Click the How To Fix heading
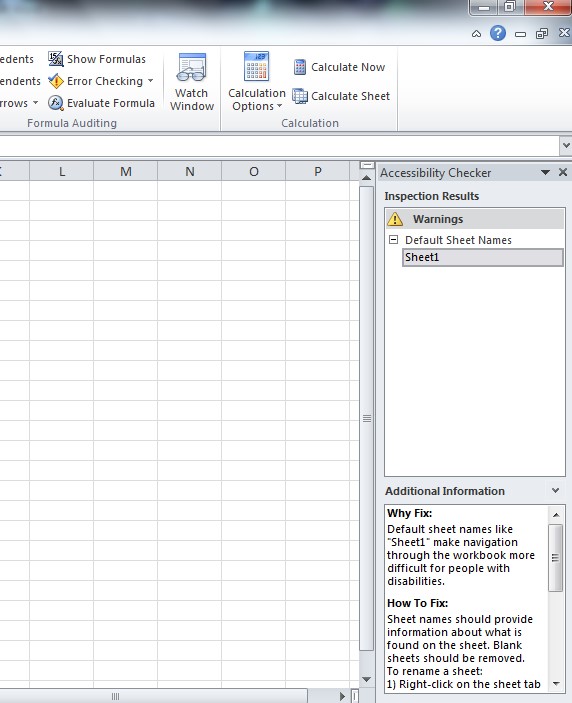The width and height of the screenshot is (572, 703). click(x=418, y=603)
